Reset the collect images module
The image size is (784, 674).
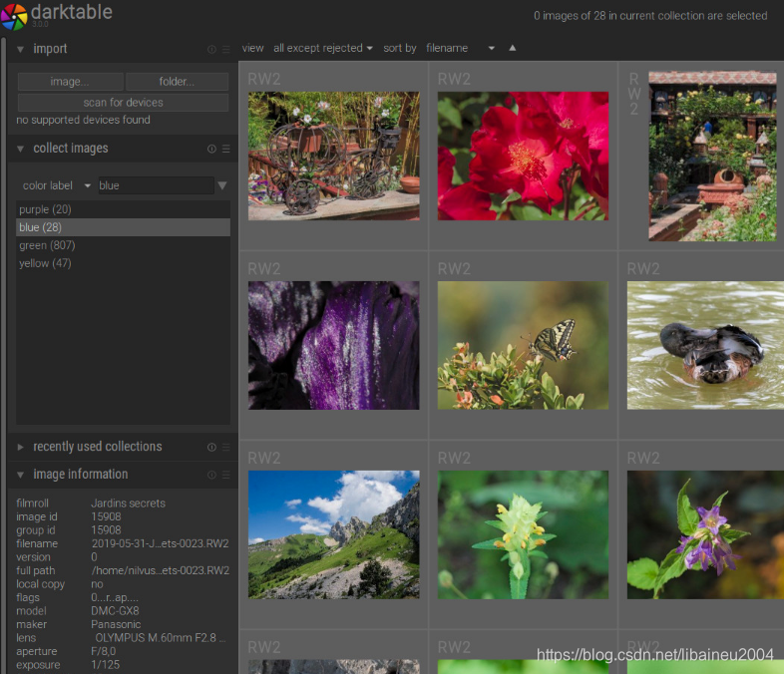pos(211,149)
